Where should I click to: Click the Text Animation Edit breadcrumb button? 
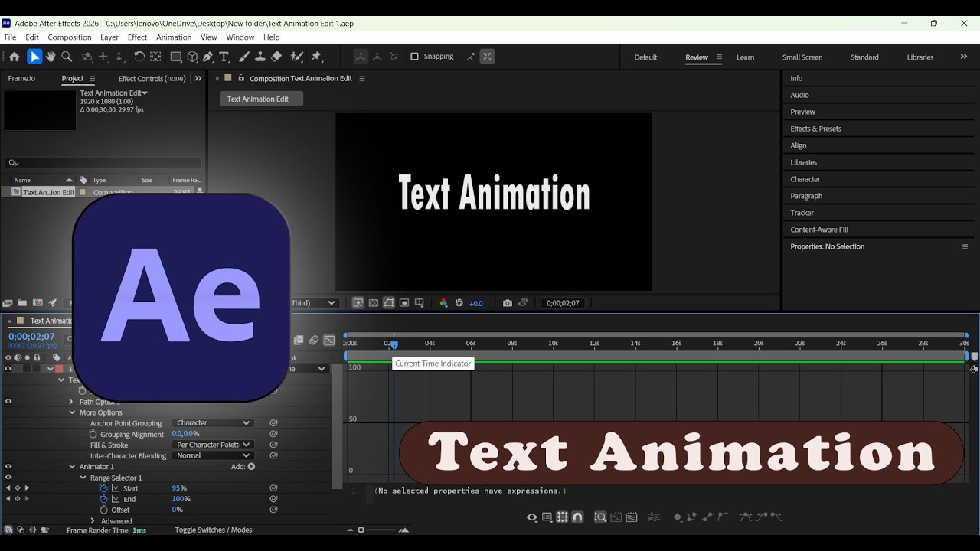pyautogui.click(x=262, y=99)
